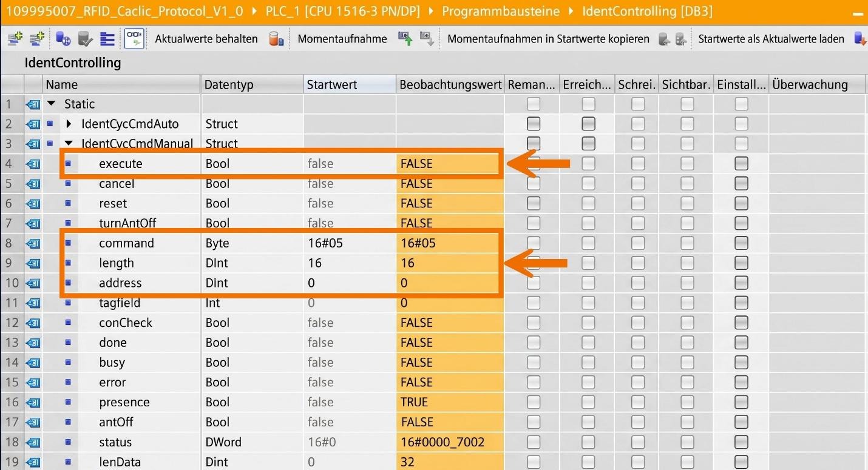Click the database icon after Aktualwerte behalten
This screenshot has height=470, width=868.
[x=277, y=39]
